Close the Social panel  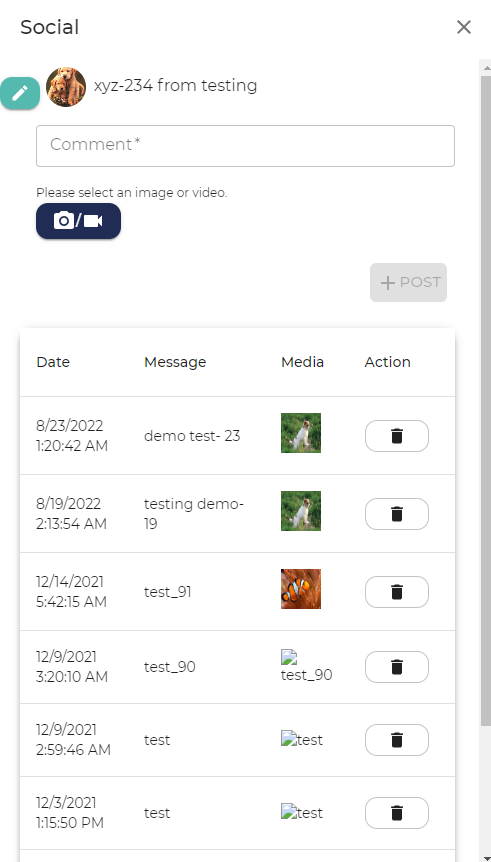(464, 27)
